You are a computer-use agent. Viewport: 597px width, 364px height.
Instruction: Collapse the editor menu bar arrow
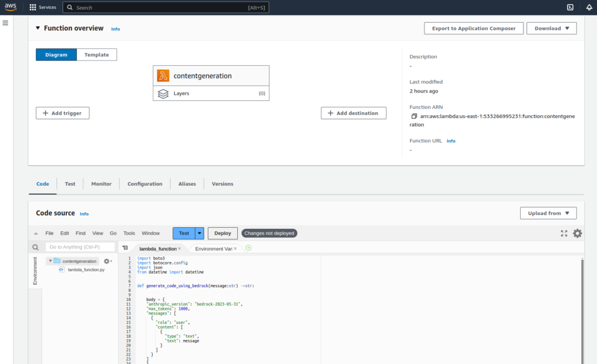(36, 234)
